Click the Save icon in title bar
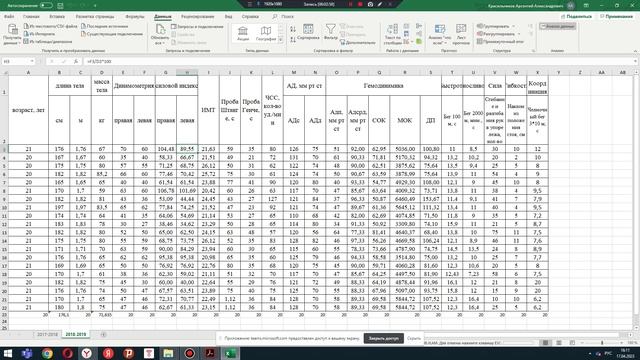 (60, 5)
